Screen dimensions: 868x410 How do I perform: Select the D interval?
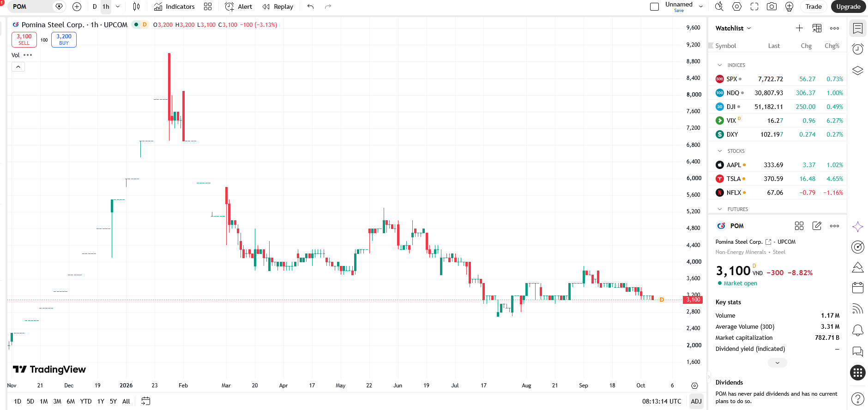(95, 6)
